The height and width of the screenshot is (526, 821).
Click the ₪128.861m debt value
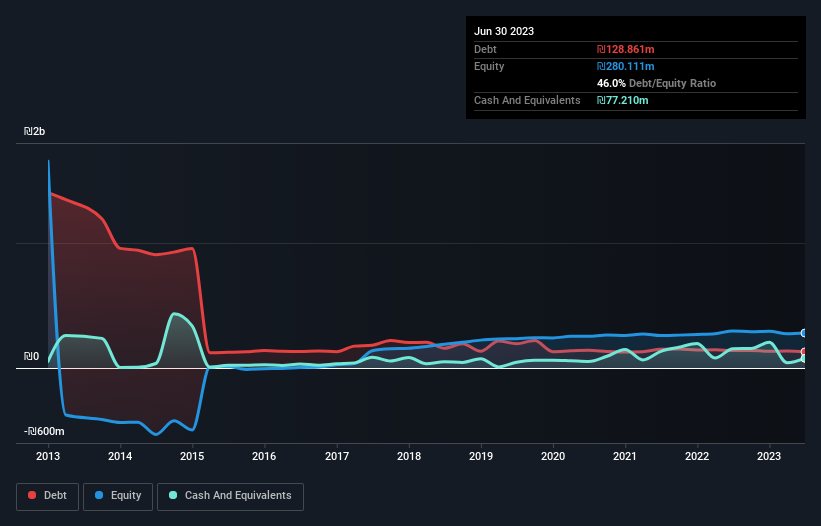pos(626,49)
